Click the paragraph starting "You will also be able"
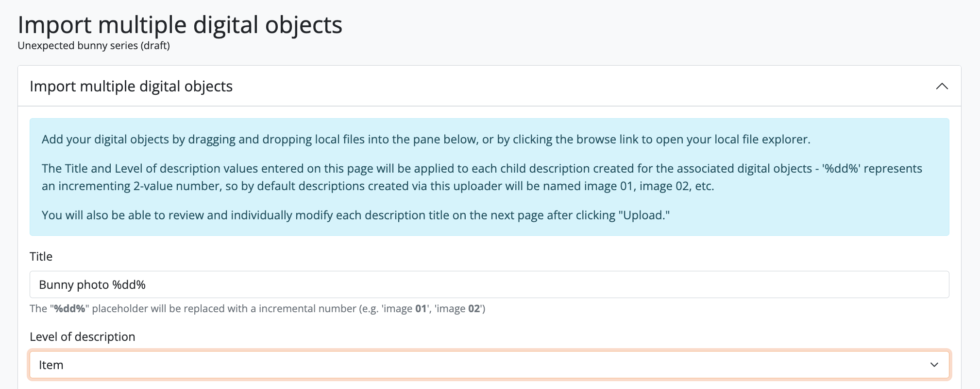The height and width of the screenshot is (389, 980). coord(355,215)
